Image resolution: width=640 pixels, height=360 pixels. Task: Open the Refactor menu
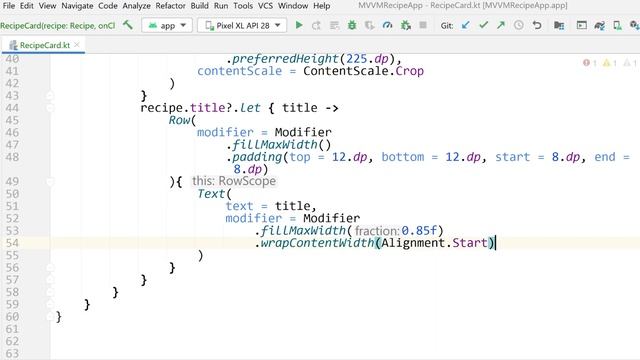(170, 6)
